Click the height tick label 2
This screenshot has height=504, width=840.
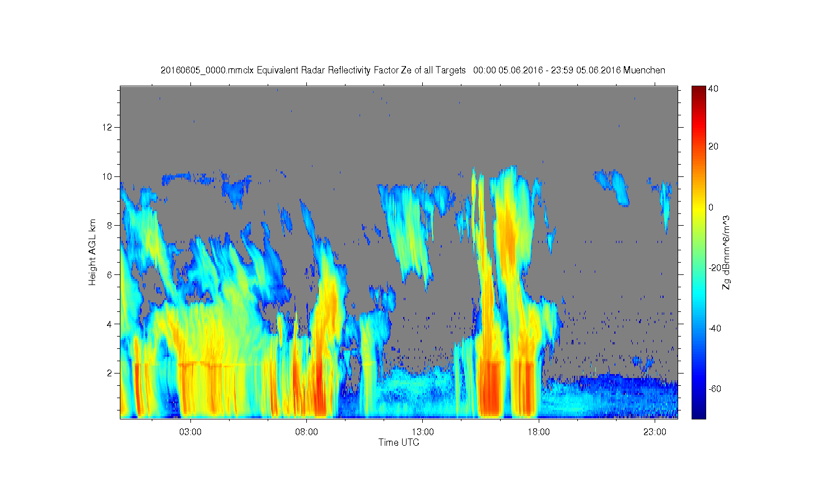(x=110, y=373)
